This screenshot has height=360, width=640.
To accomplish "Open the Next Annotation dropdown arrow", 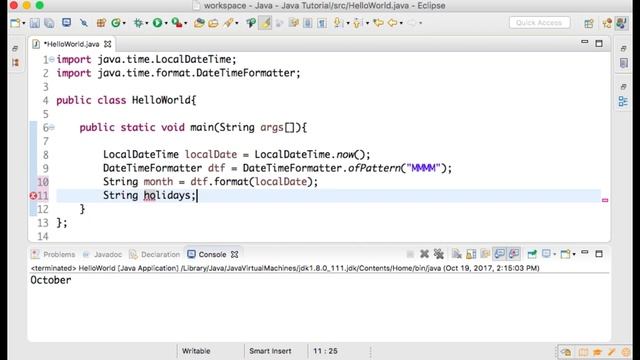I will 348,23.
